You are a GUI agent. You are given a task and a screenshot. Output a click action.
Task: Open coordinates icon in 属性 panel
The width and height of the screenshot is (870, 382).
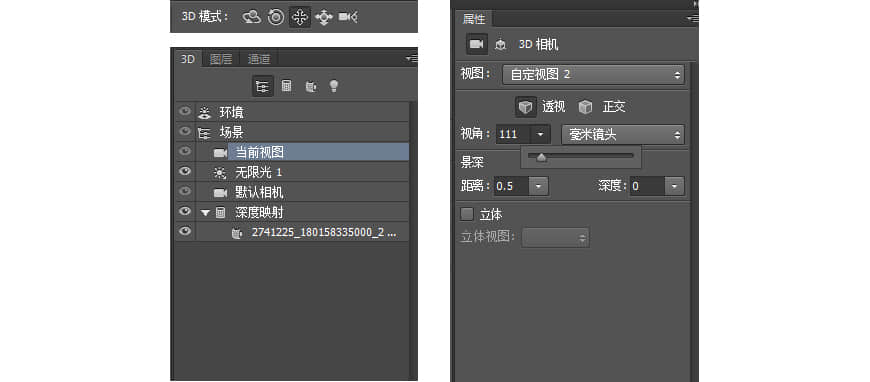point(500,45)
